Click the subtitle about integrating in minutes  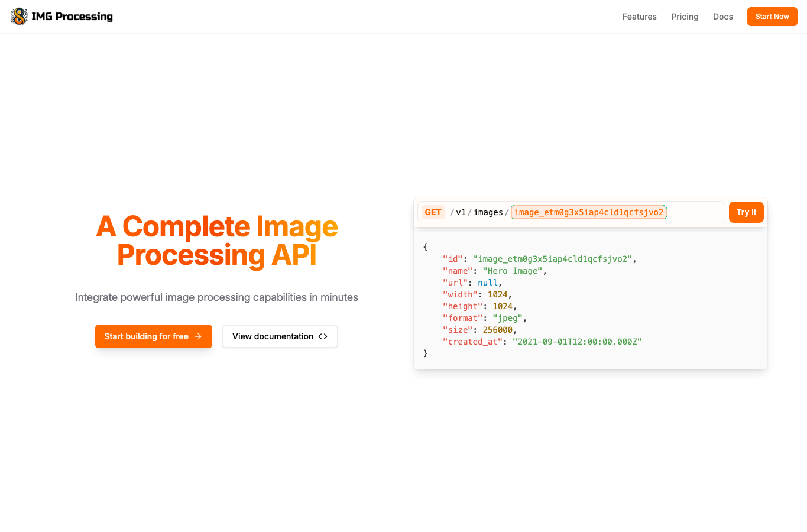216,297
